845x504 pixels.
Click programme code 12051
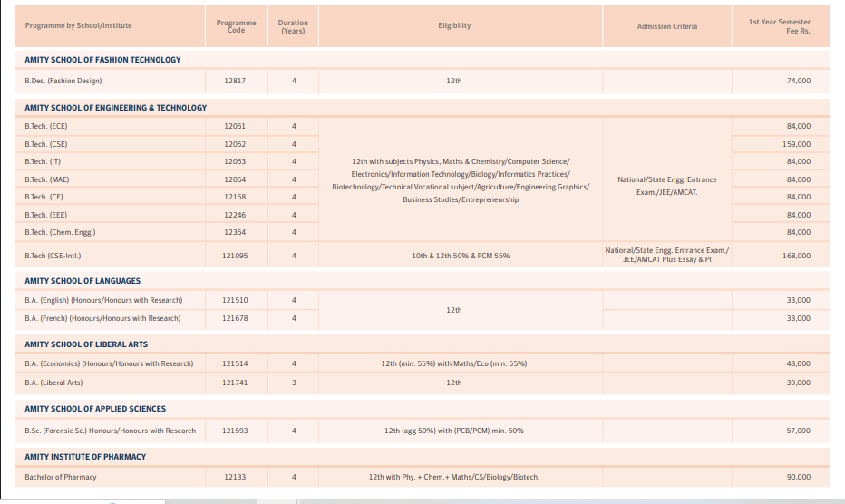pos(235,126)
